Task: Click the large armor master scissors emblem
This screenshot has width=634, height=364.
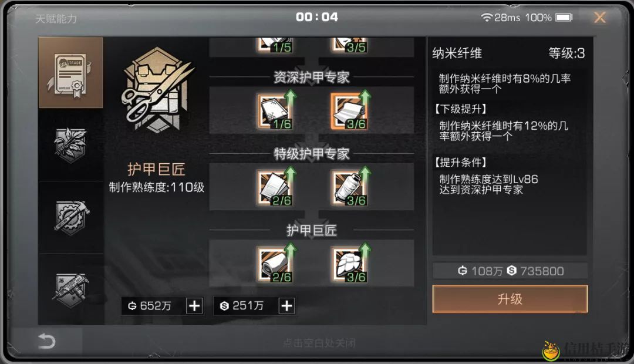Action: [157, 90]
